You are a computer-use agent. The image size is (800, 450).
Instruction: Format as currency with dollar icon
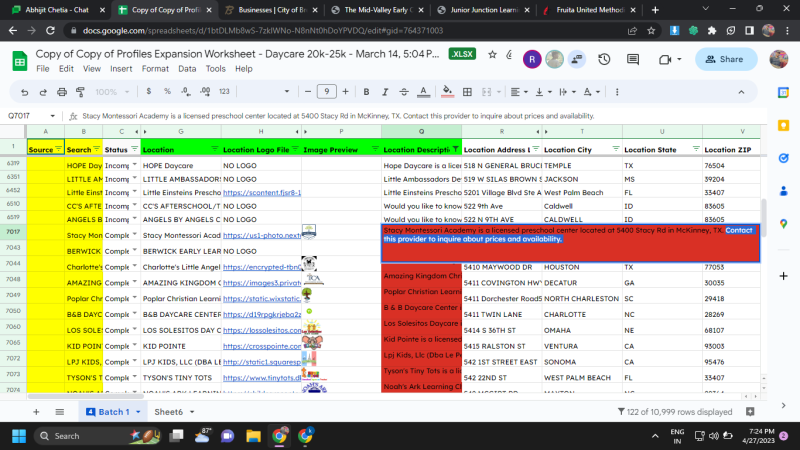tap(148, 91)
